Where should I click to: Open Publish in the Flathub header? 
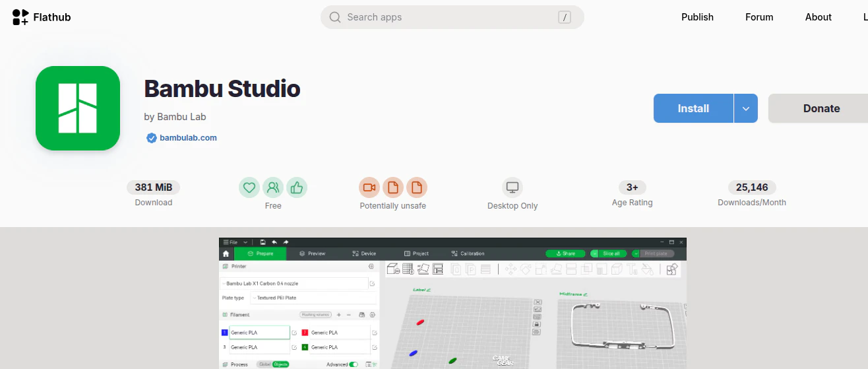697,17
